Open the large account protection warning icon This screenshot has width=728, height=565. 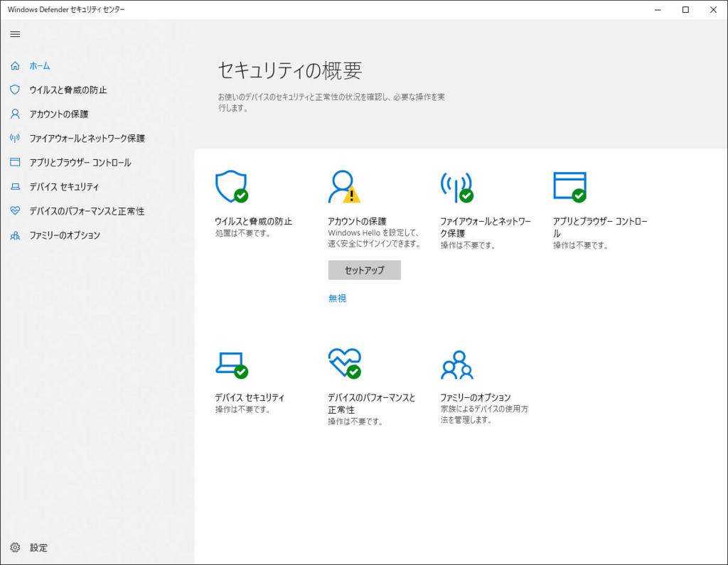coord(344,187)
